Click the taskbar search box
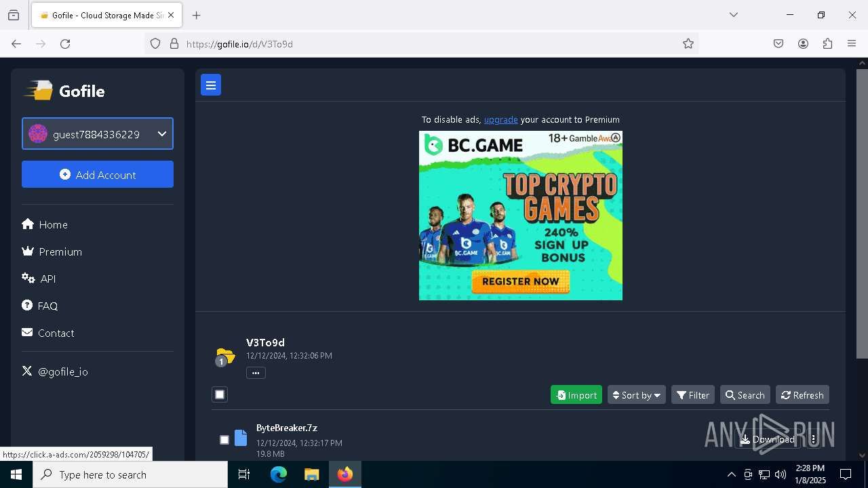Viewport: 868px width, 488px height. pyautogui.click(x=130, y=474)
